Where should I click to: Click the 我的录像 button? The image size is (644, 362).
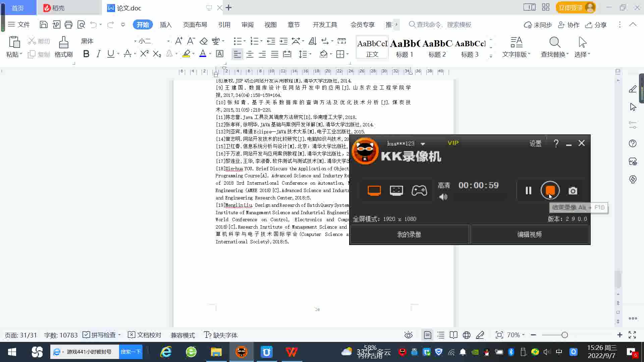[409, 235]
